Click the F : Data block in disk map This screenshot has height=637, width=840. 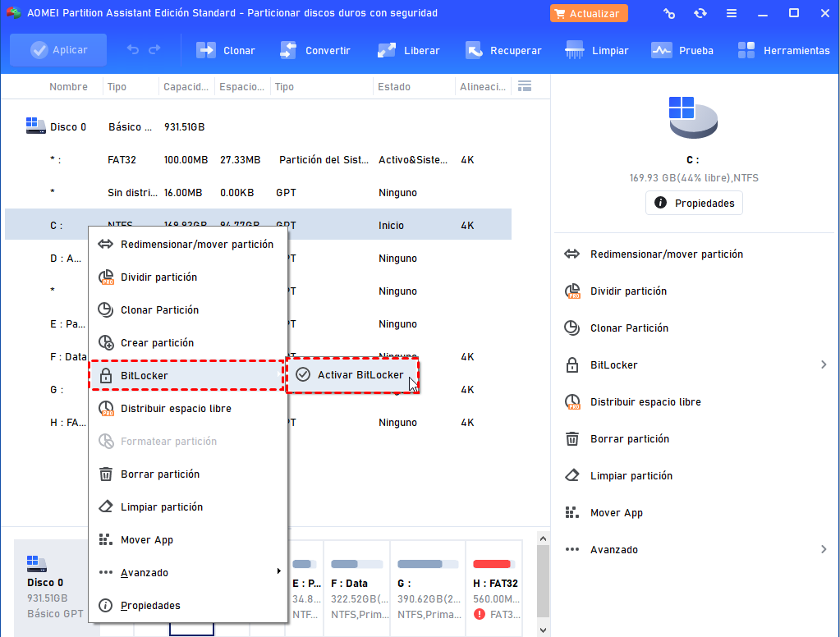pos(357,589)
